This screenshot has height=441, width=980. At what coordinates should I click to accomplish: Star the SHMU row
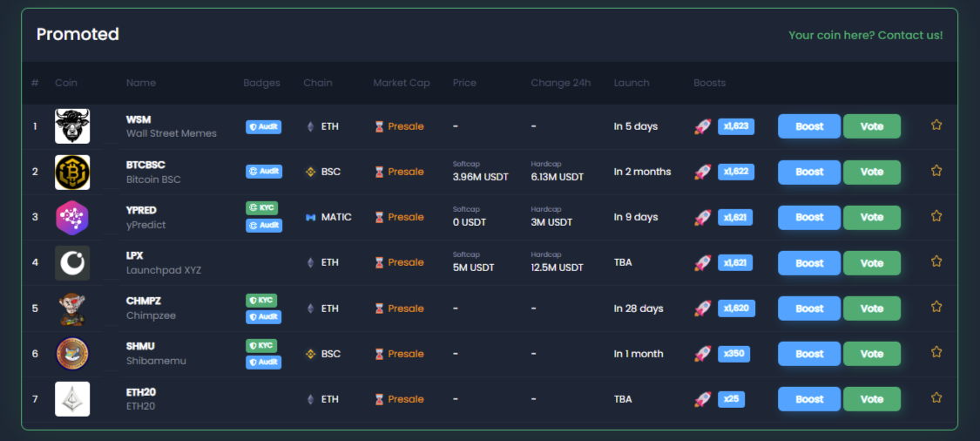936,352
